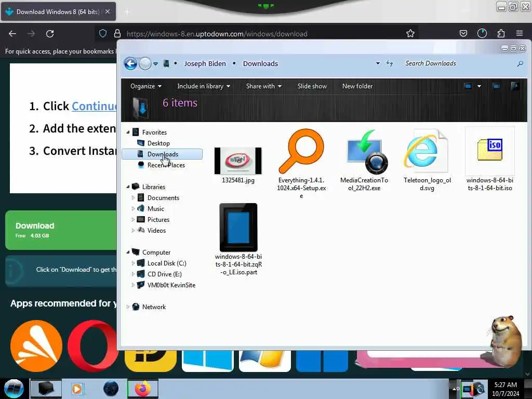Click Slide show in the Explorer toolbar
The height and width of the screenshot is (399, 532).
click(312, 86)
